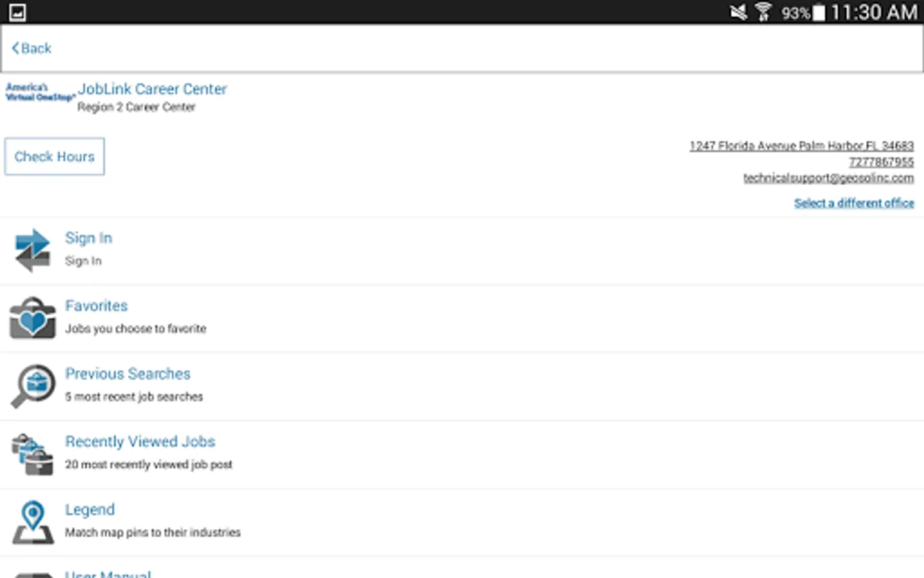The image size is (924, 578).
Task: Tap the Wi-Fi icon in status bar
Action: pyautogui.click(x=763, y=12)
